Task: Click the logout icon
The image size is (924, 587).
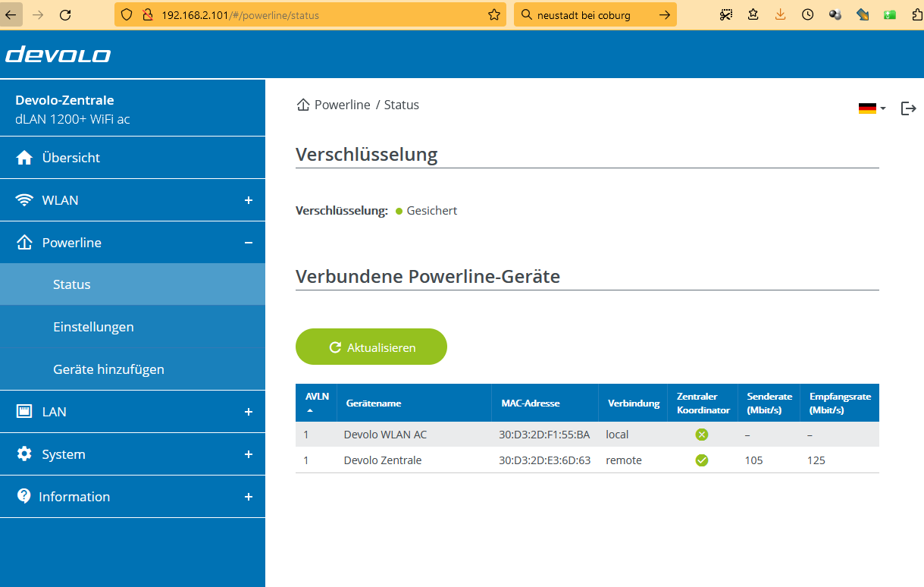Action: coord(908,108)
